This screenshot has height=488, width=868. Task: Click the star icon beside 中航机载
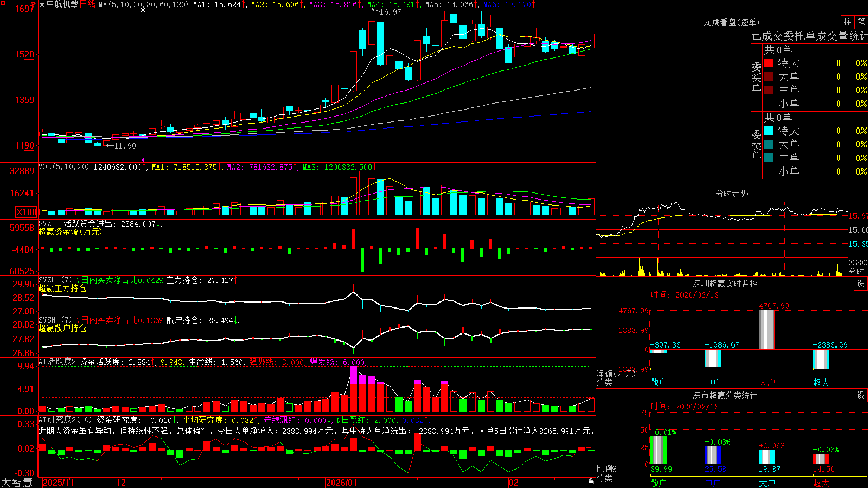(42, 4)
